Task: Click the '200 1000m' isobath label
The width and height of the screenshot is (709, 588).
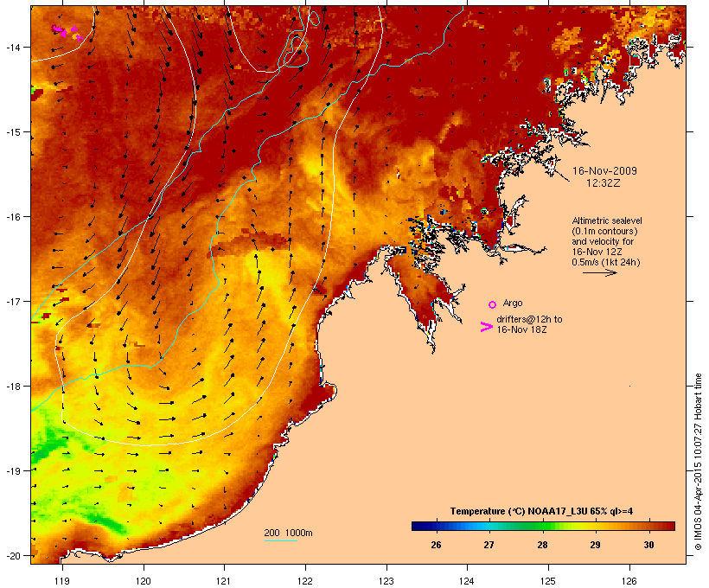Action: pos(288,533)
